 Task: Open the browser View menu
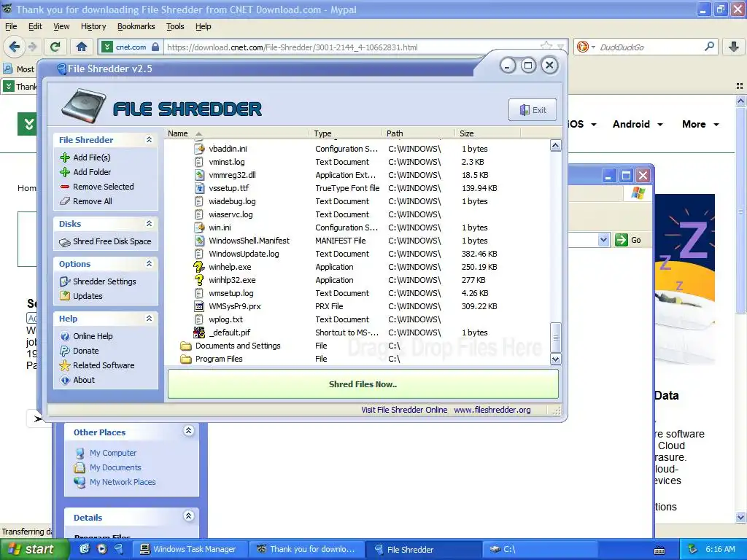61,26
